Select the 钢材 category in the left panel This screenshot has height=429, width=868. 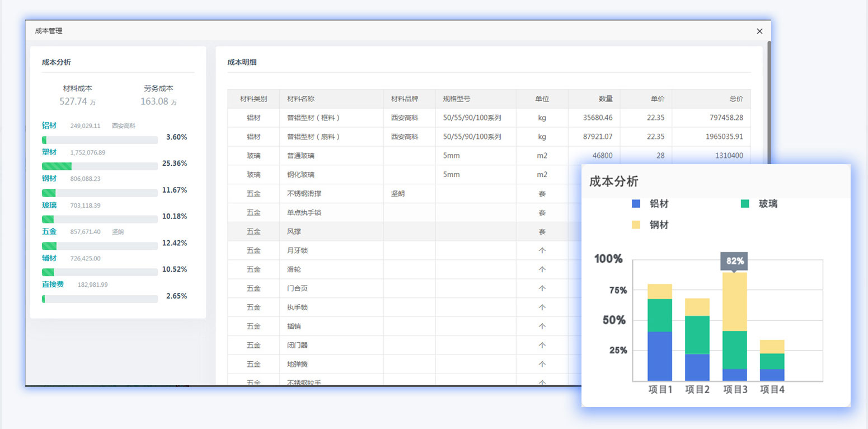point(49,178)
